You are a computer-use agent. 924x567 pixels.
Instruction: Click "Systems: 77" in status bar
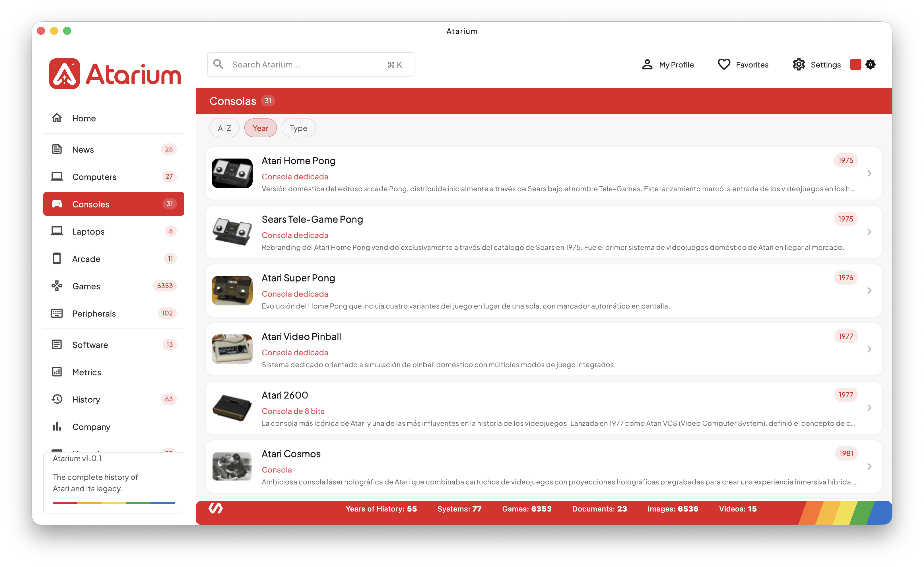pos(459,509)
